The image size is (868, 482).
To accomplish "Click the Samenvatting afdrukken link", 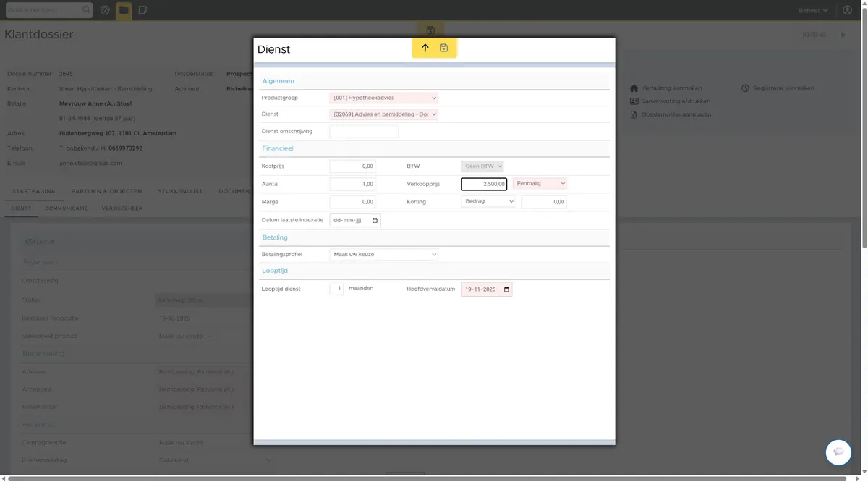I will [x=676, y=101].
